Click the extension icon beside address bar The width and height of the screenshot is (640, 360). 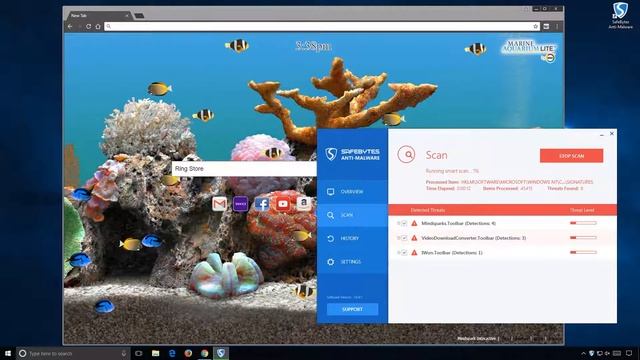click(546, 27)
